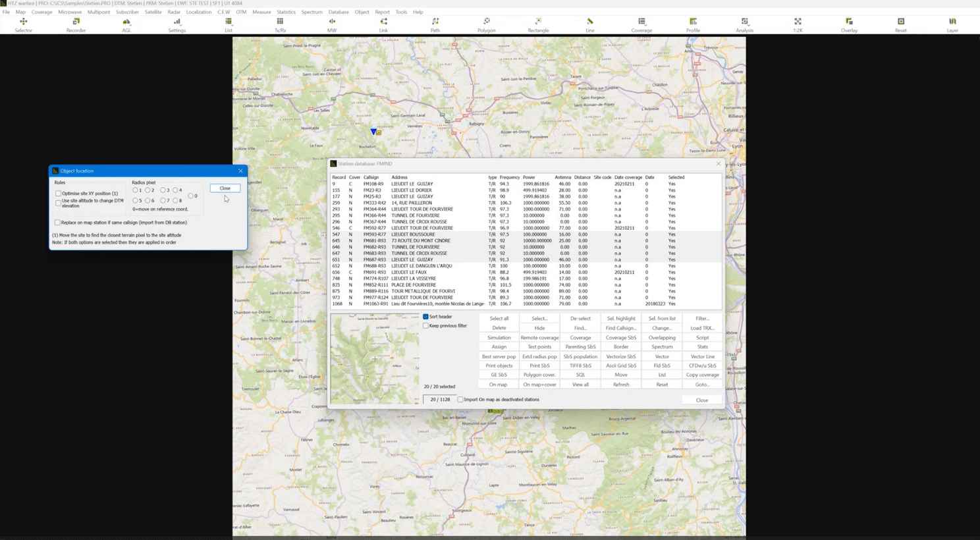Choose the Rectangle tool in the toolbar
Viewport: 980px width, 540px height.
pyautogui.click(x=538, y=24)
